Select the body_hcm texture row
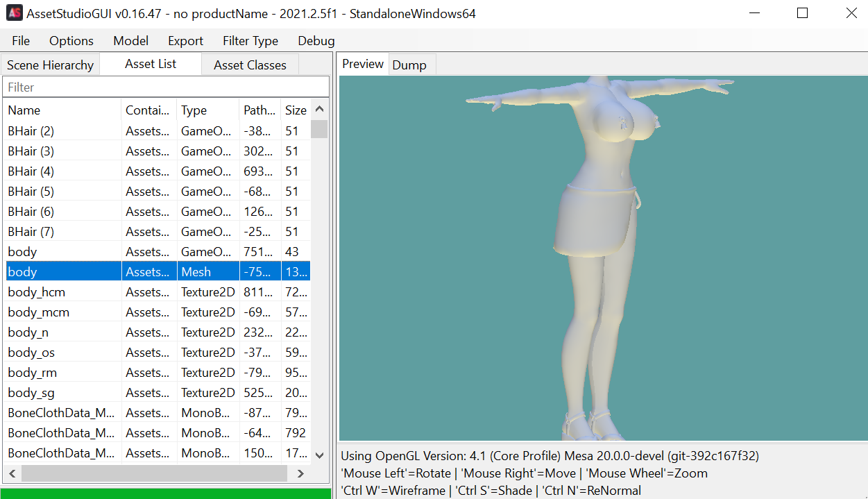 click(158, 292)
